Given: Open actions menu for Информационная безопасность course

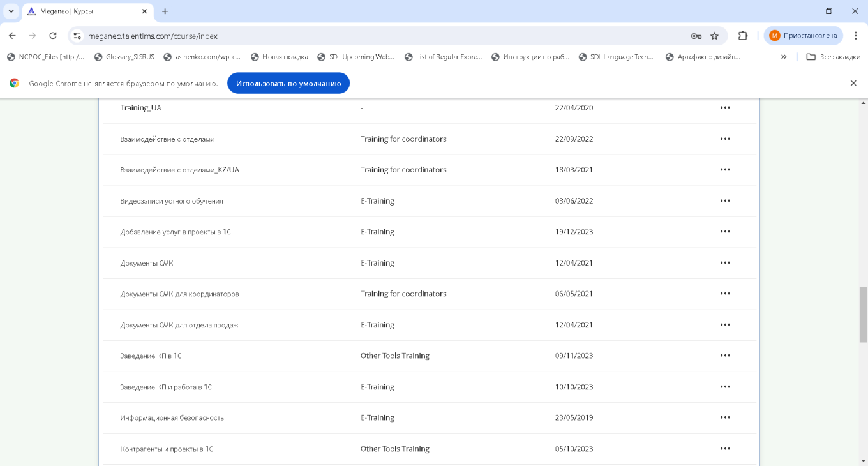Looking at the screenshot, I should click(725, 418).
